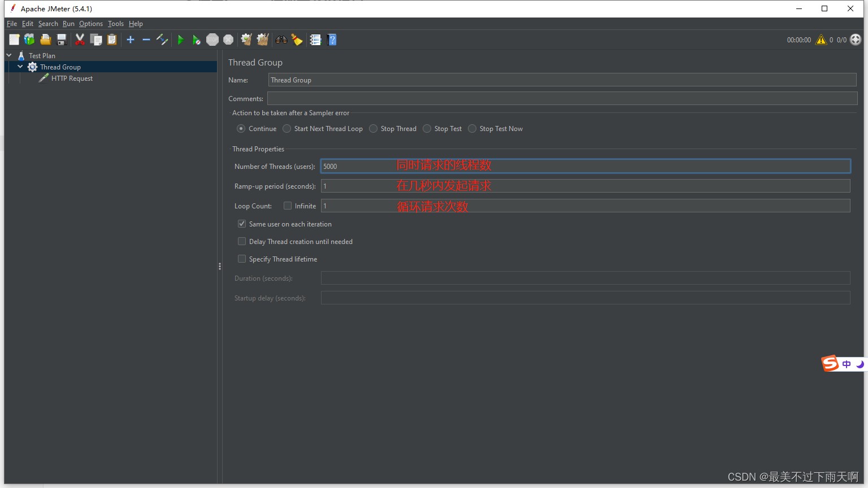The image size is (868, 488).
Task: Open Search with the binoculars icon
Action: [x=281, y=40]
